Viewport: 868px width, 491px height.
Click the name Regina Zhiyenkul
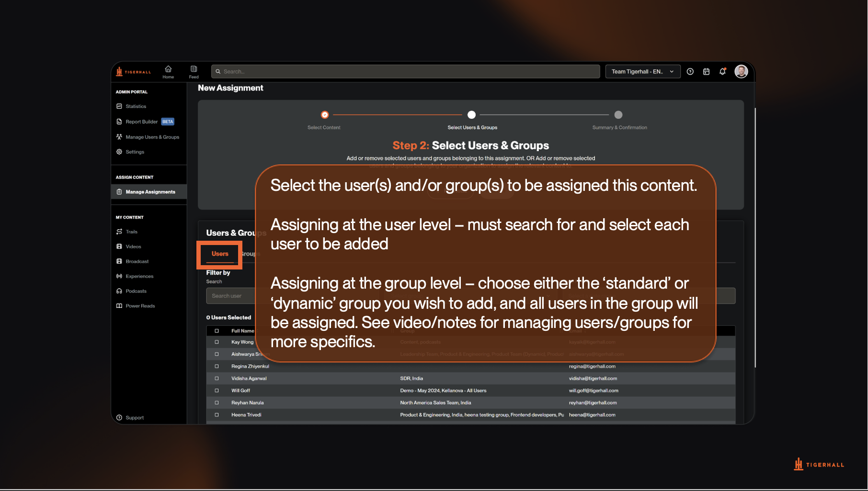250,366
